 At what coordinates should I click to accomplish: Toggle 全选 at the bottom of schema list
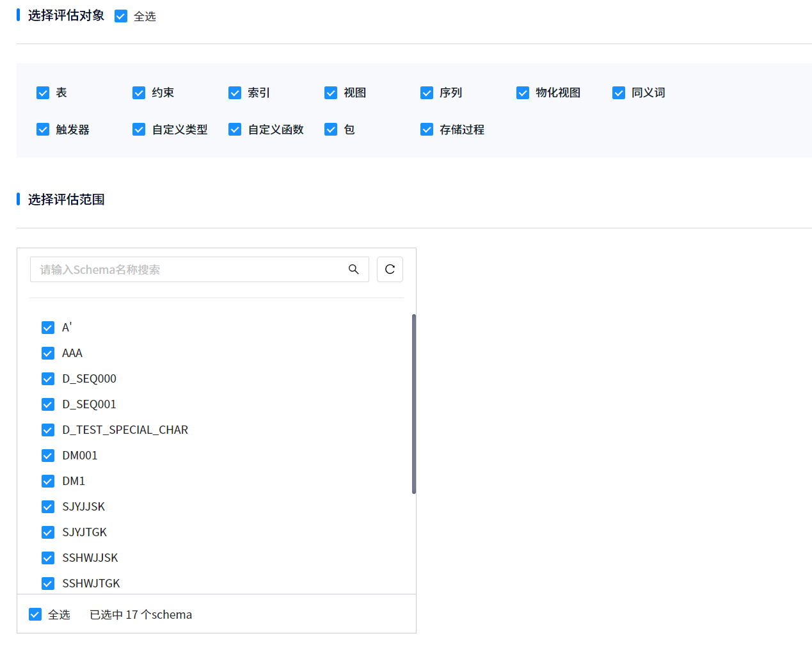(35, 614)
